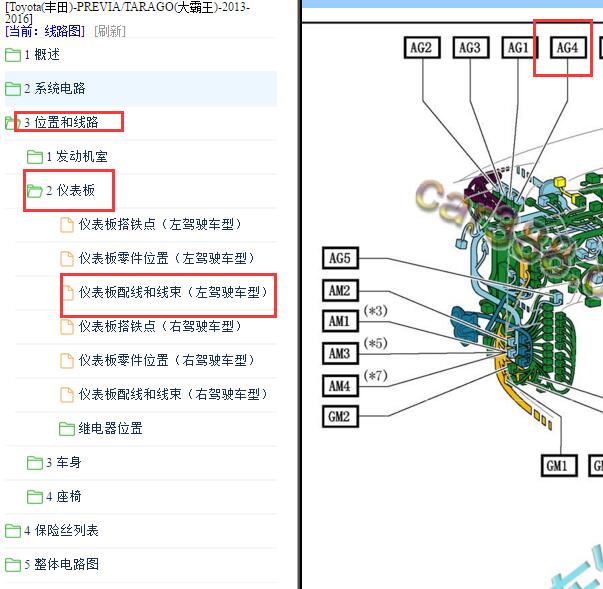603x589 pixels.
Task: Click the GM1 connector label
Action: pyautogui.click(x=559, y=466)
